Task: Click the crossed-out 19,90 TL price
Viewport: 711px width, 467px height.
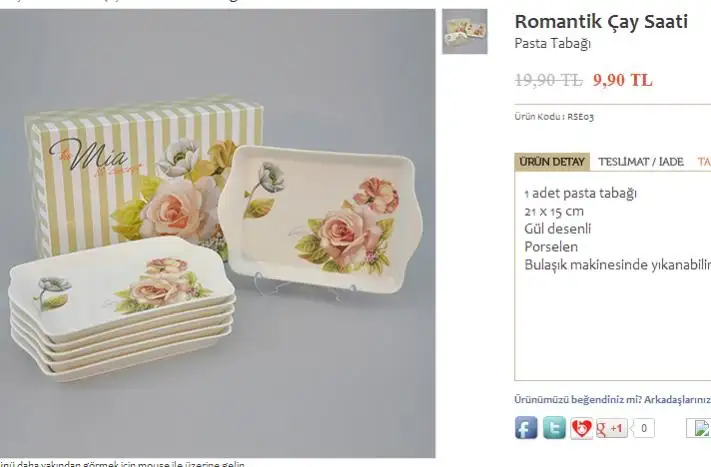Action: click(549, 80)
